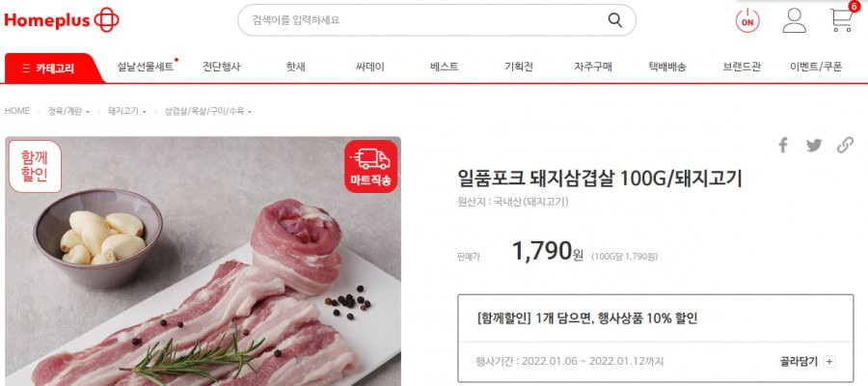Screen dimensions: 868x386
Task: Expand 골라담기 plus button
Action: click(828, 362)
